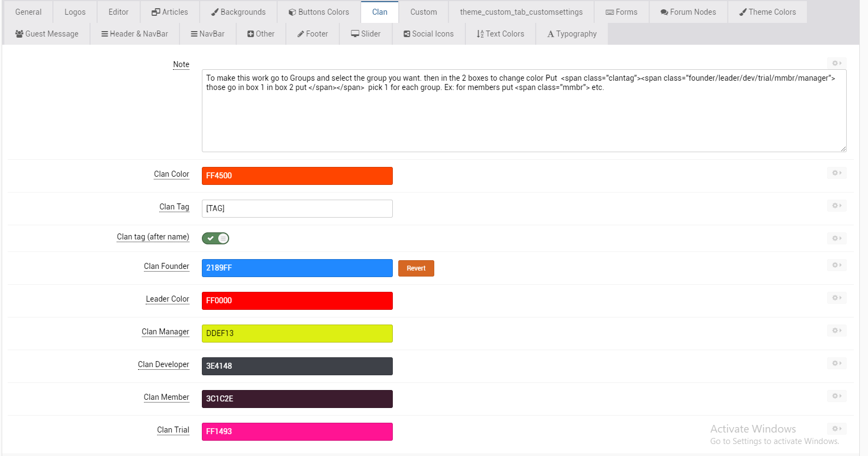Select the Clan tab
Image resolution: width=868 pixels, height=456 pixels.
[380, 12]
